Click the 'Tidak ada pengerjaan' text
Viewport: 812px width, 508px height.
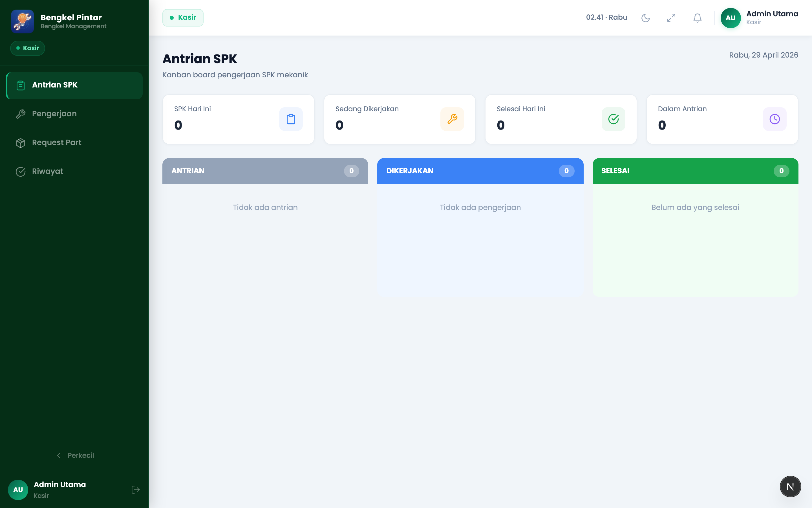(x=480, y=207)
